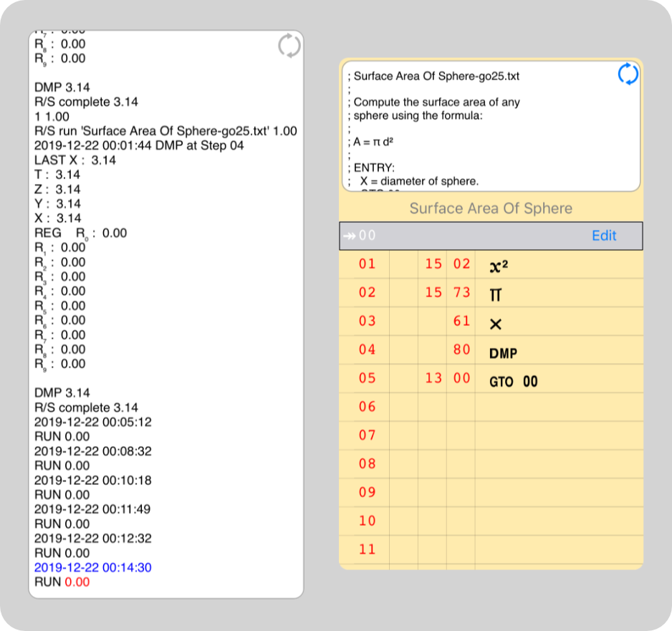Select program step 01 x² row
The image size is (672, 631).
pos(491,264)
